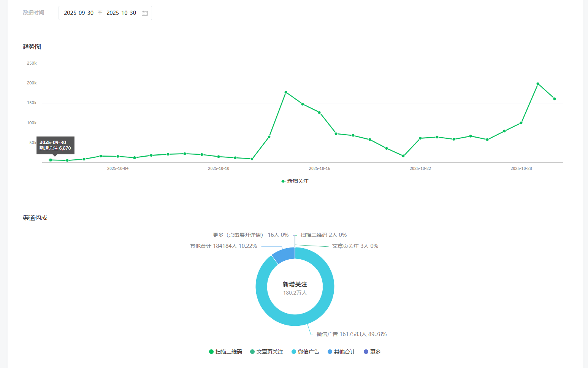Click the 2025-09-30 first data point
Screen dimensions: 588x368
point(51,160)
